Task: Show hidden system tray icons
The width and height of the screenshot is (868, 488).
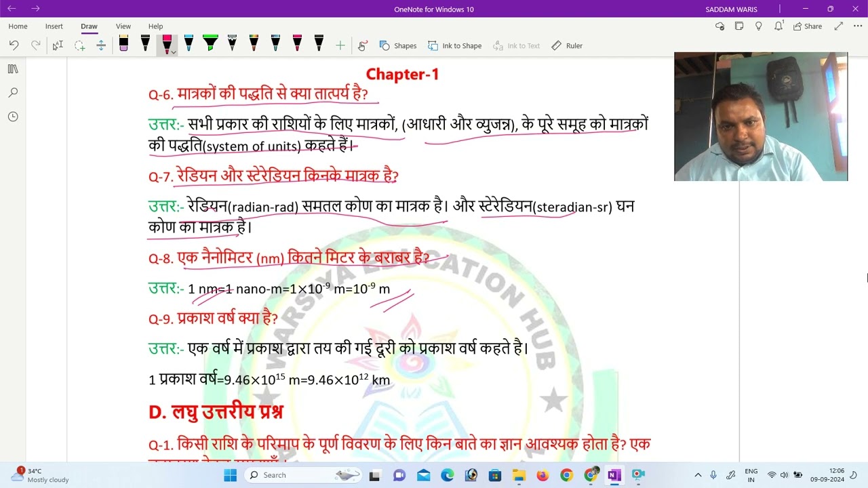Action: [698, 475]
